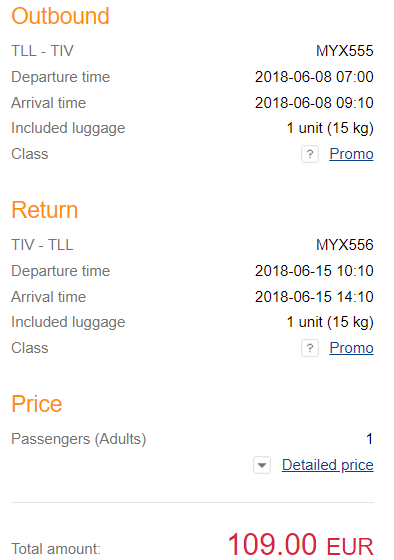Click the TLL - TIV route text
The width and height of the screenshot is (394, 560).
pyautogui.click(x=43, y=51)
